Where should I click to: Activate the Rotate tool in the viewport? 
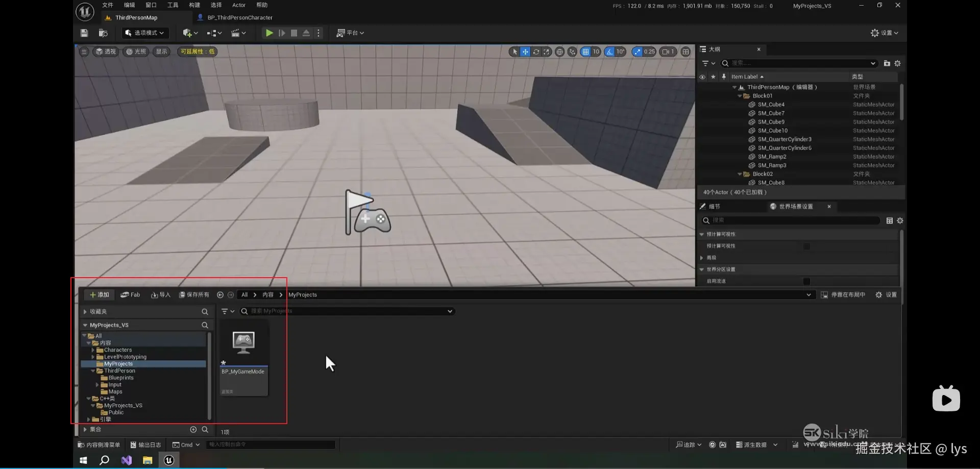[x=536, y=52]
